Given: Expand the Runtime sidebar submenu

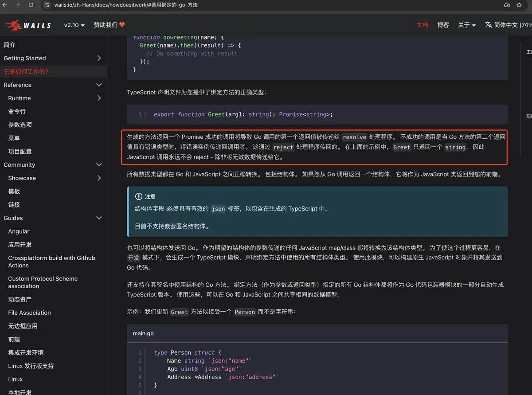Looking at the screenshot, I should (99, 98).
